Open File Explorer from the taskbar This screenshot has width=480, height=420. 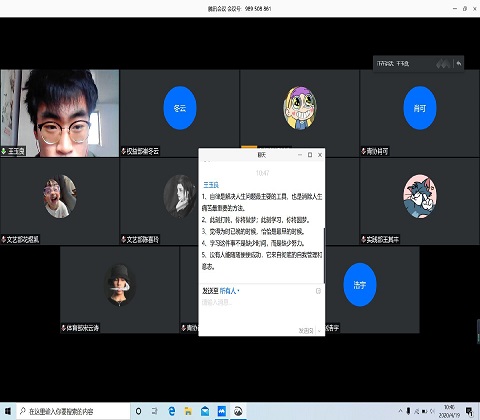coord(188,411)
